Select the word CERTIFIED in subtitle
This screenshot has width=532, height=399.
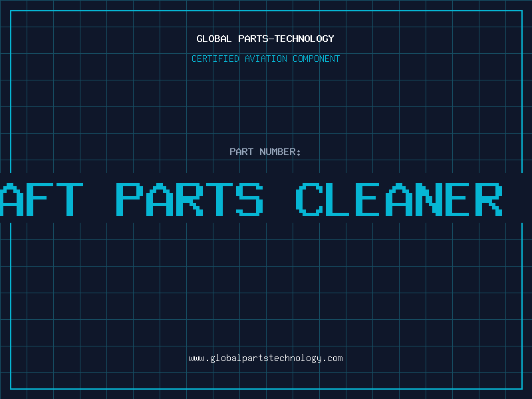click(x=215, y=59)
